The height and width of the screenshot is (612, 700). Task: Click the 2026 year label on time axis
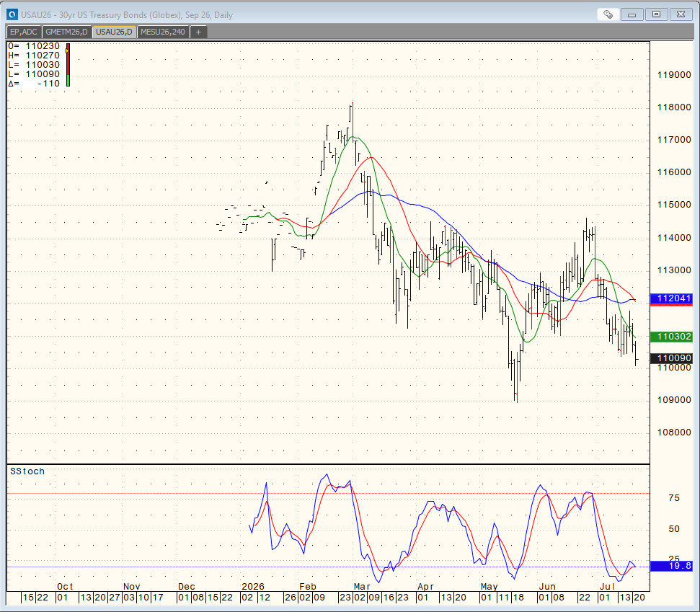click(253, 587)
